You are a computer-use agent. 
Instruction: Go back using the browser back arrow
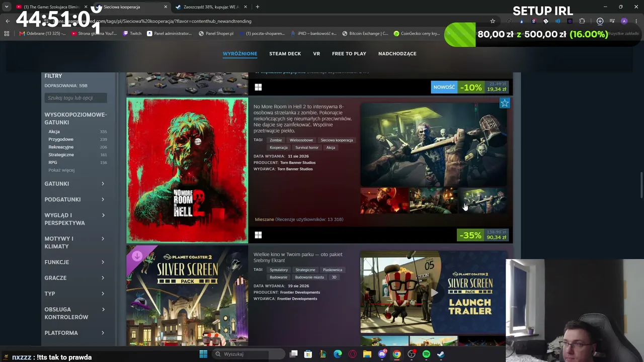click(8, 21)
